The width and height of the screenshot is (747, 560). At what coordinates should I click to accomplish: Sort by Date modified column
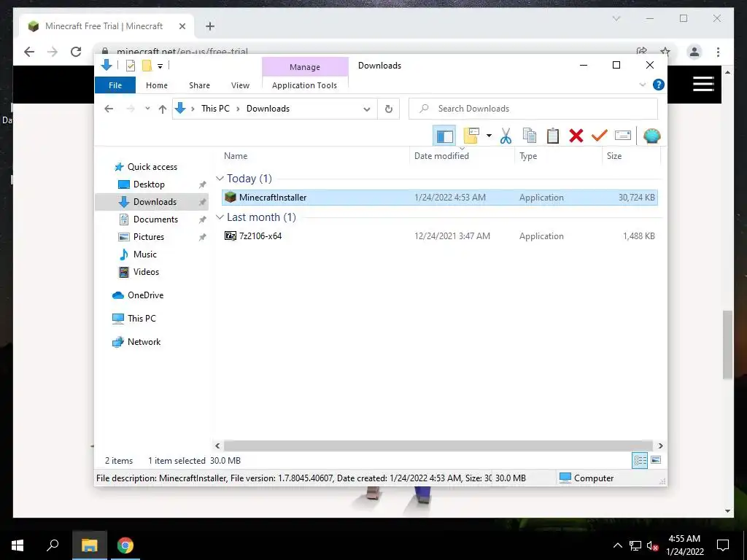[x=441, y=156]
